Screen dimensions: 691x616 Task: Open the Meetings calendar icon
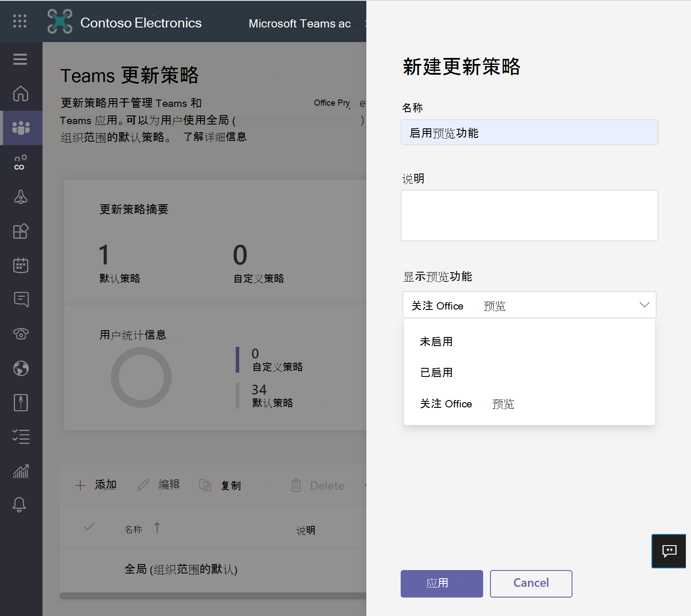click(21, 265)
